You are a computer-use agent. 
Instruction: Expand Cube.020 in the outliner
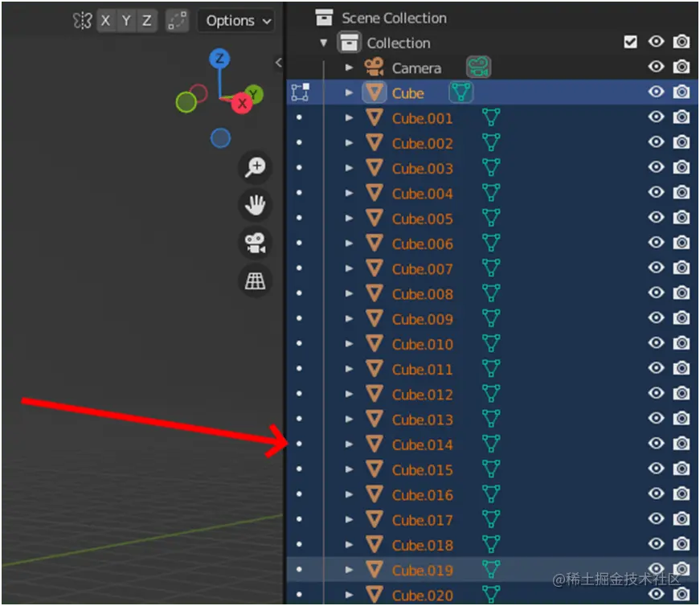point(349,595)
